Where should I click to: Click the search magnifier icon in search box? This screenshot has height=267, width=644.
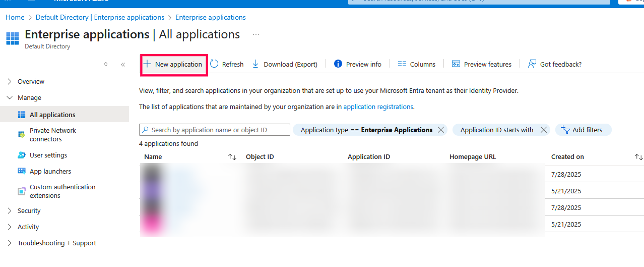point(145,130)
